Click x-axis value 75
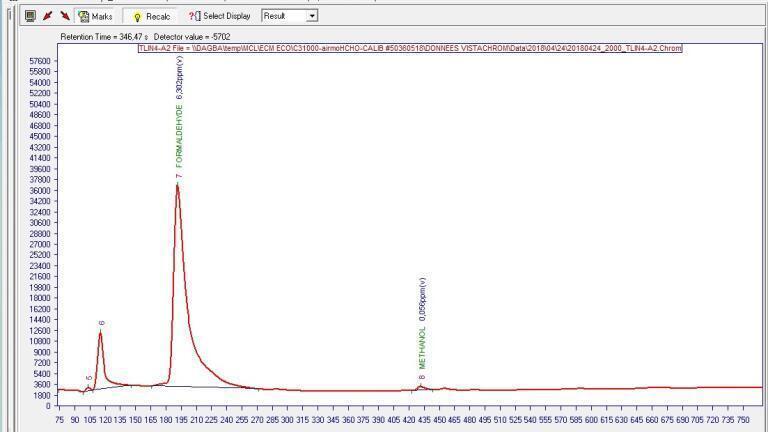 pyautogui.click(x=59, y=420)
